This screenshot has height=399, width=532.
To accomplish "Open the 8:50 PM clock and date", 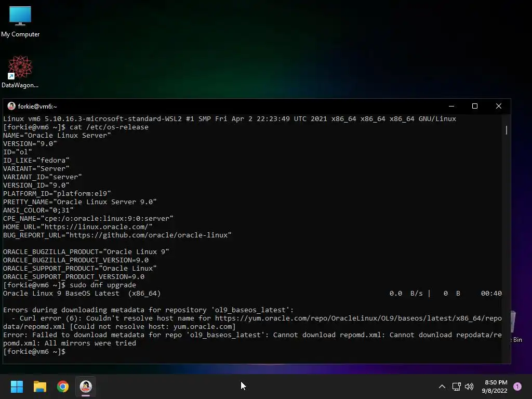I will tap(495, 387).
